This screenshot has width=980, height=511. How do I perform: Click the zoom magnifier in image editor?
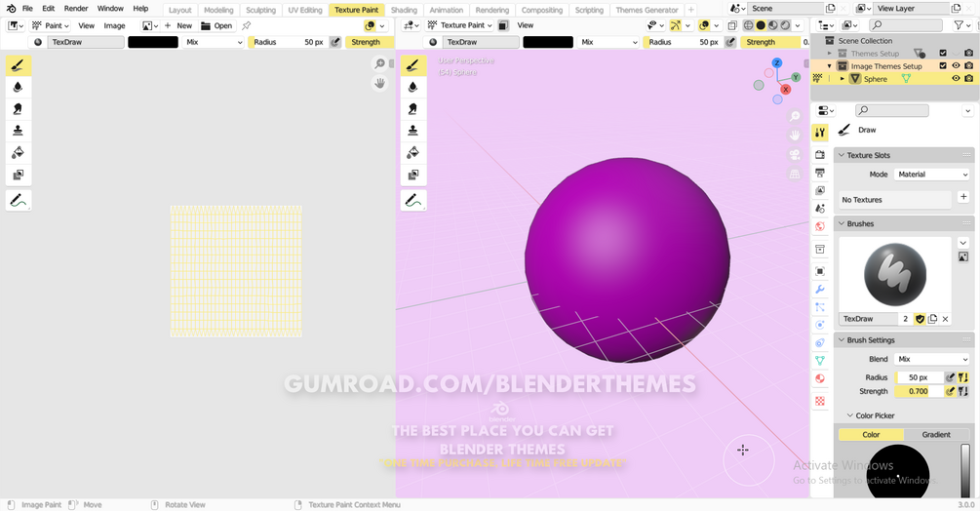tap(379, 63)
